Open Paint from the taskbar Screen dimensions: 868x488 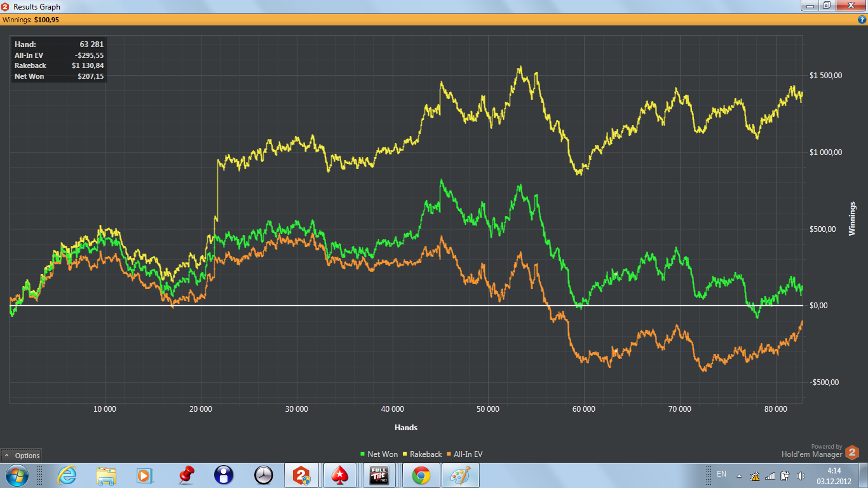point(461,475)
